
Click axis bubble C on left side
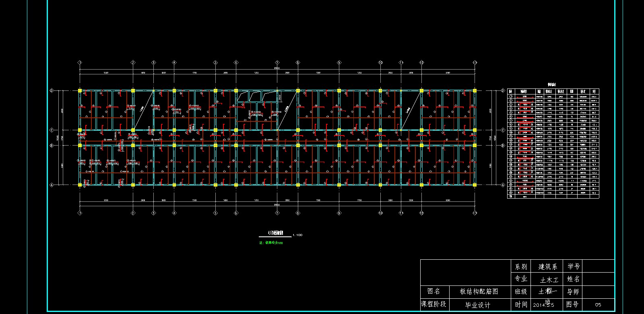click(x=52, y=130)
